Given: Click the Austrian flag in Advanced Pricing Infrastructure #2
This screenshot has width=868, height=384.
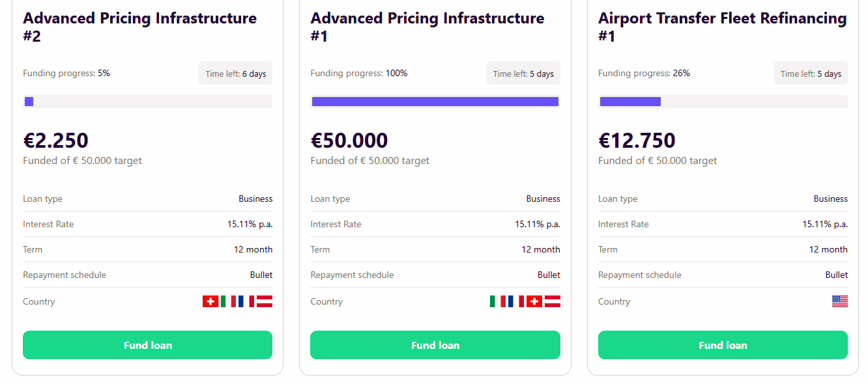Looking at the screenshot, I should pos(265,301).
